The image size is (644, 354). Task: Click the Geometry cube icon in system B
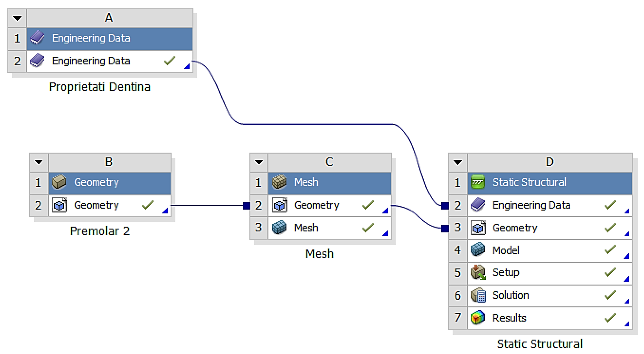point(59,205)
